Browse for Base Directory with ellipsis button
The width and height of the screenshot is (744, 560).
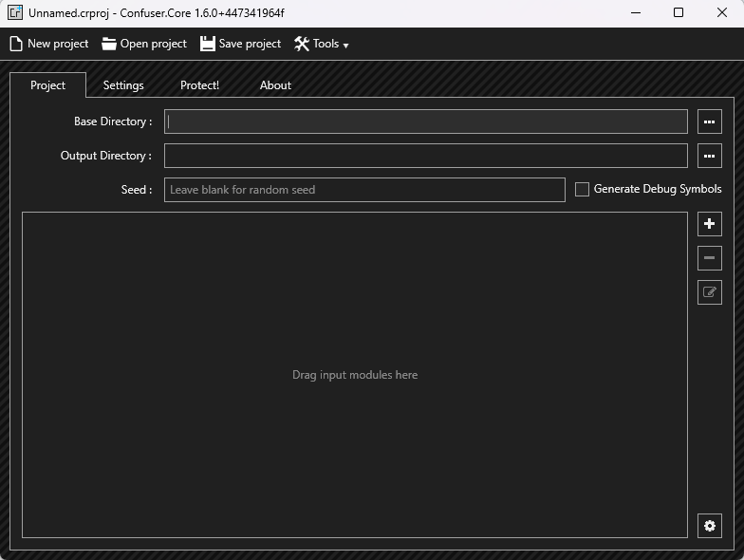(x=709, y=121)
